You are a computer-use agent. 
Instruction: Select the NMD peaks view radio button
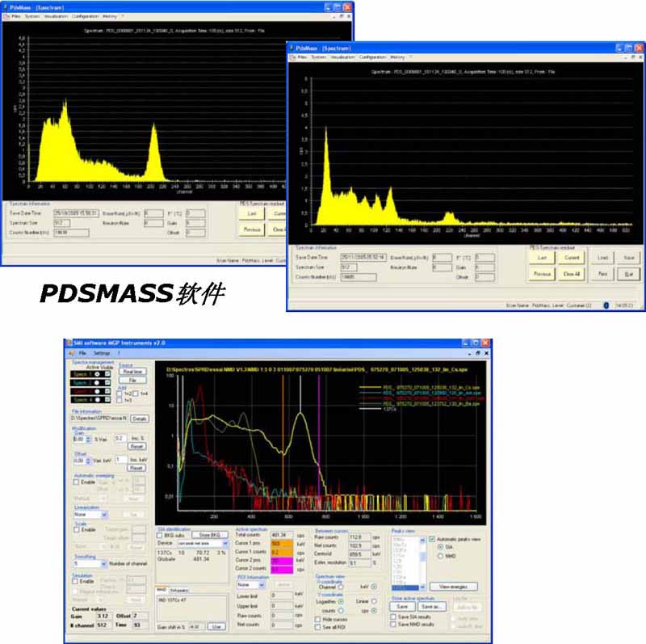(440, 557)
